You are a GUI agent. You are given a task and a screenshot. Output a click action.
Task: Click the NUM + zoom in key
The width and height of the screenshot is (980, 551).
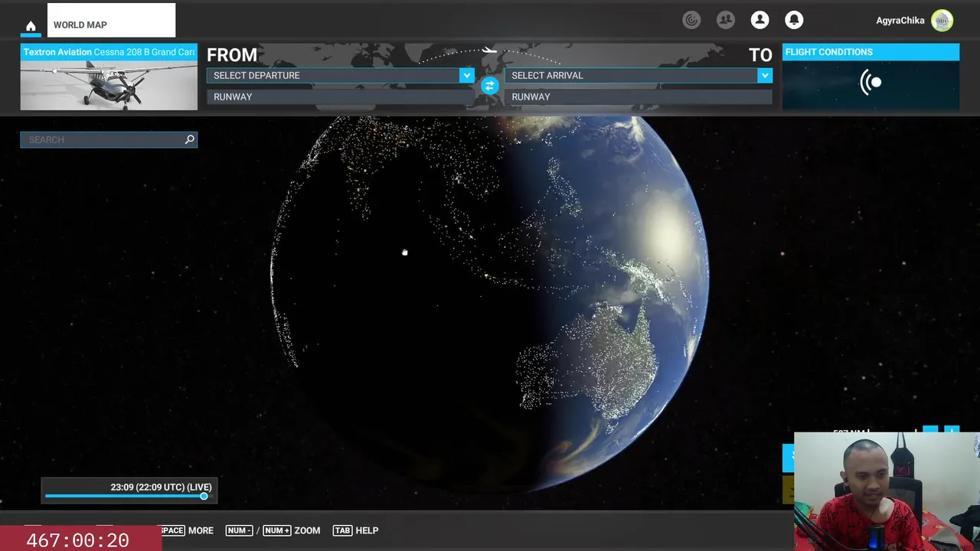point(276,530)
